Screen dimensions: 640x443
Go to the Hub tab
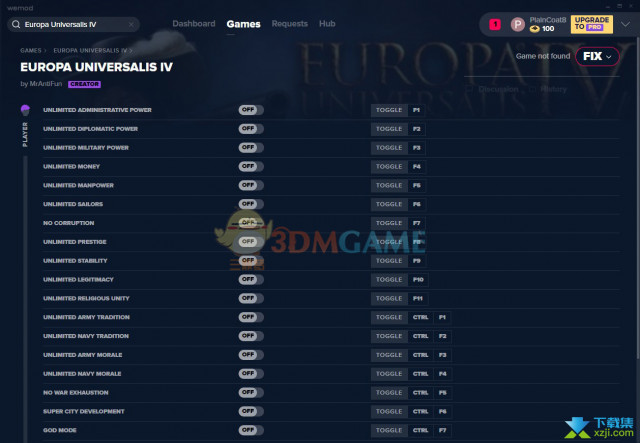[x=327, y=24]
